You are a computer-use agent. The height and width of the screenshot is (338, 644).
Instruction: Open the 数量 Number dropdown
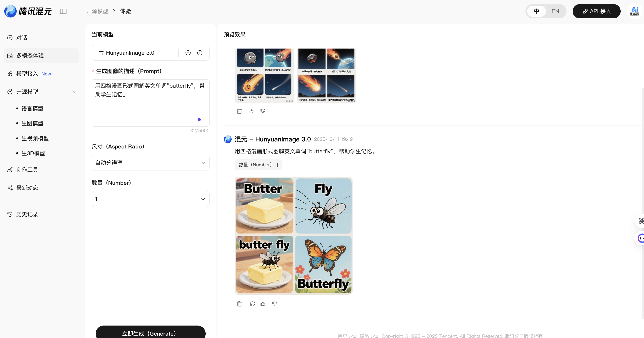(x=150, y=199)
